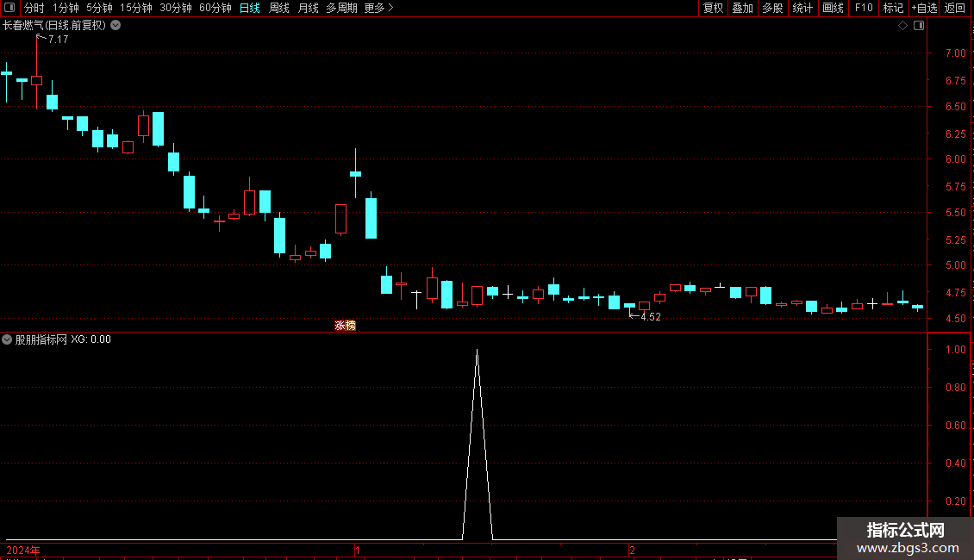974x560 pixels.
Task: Select the 日线 daily chart tab
Action: point(250,8)
